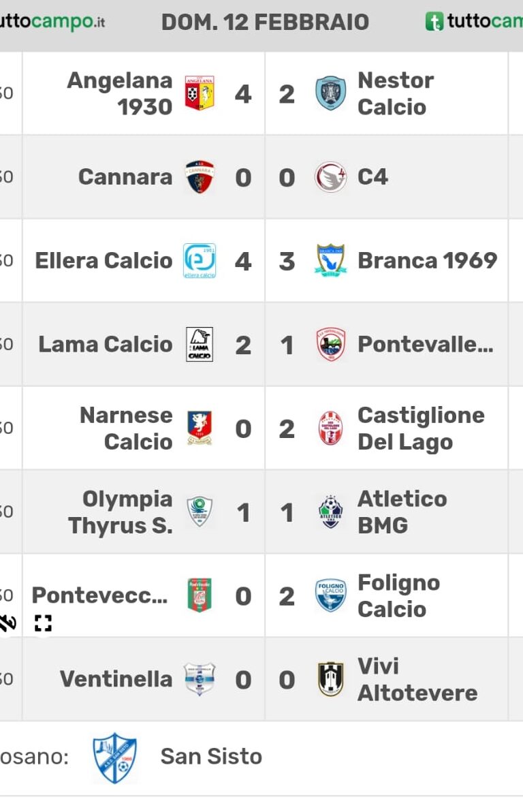Open the Ventinella team name
Image resolution: width=523 pixels, height=812 pixels.
(x=116, y=679)
